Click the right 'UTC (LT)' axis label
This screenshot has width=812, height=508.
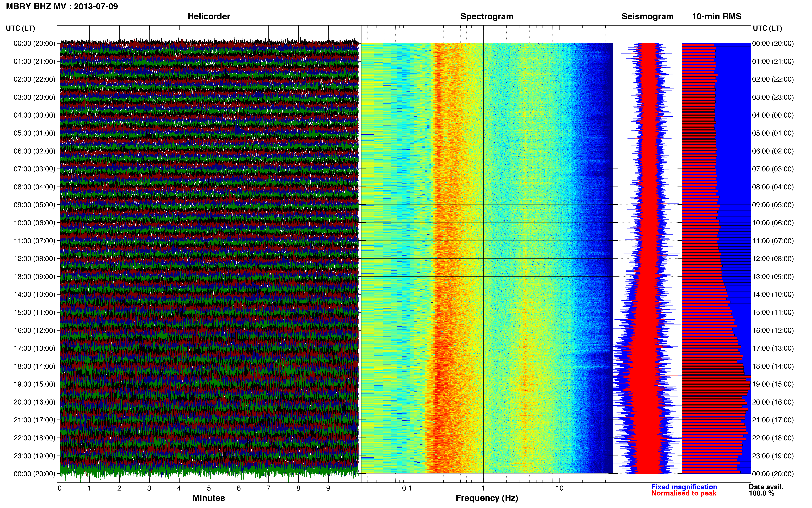coord(767,28)
